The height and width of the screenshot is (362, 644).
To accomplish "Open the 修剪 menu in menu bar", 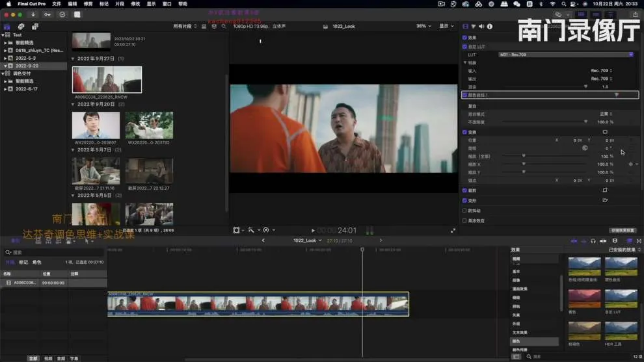I will click(88, 4).
